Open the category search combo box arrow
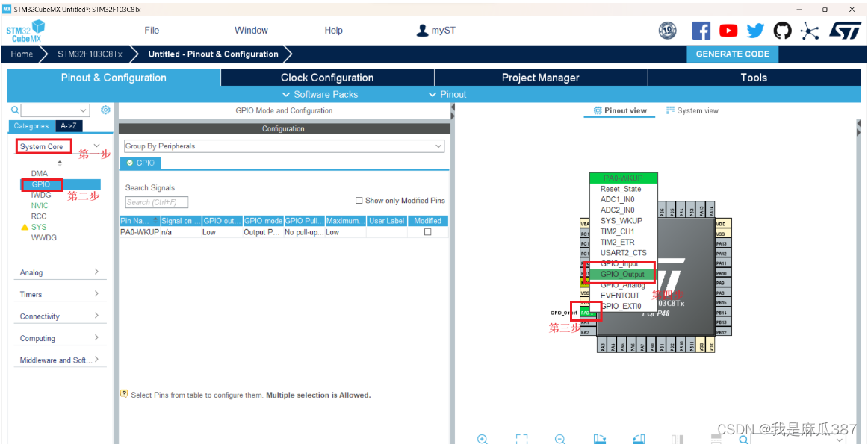Viewport: 868px width, 444px height. 84,110
